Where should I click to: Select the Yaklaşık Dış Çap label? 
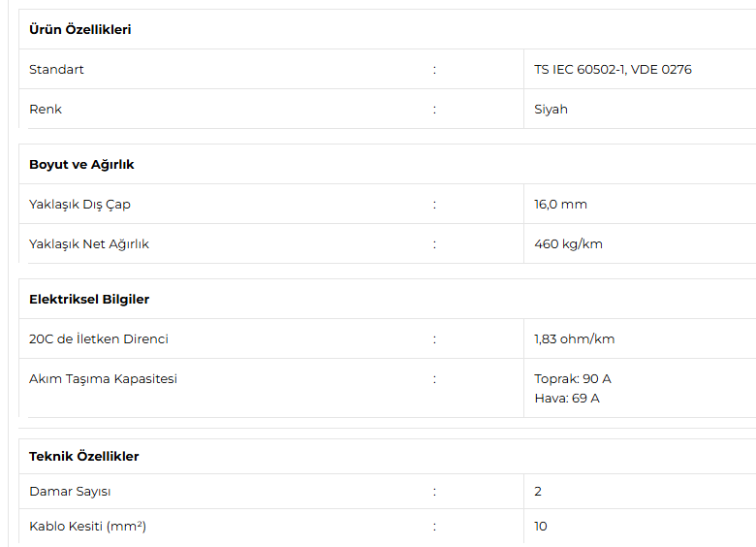pos(79,205)
